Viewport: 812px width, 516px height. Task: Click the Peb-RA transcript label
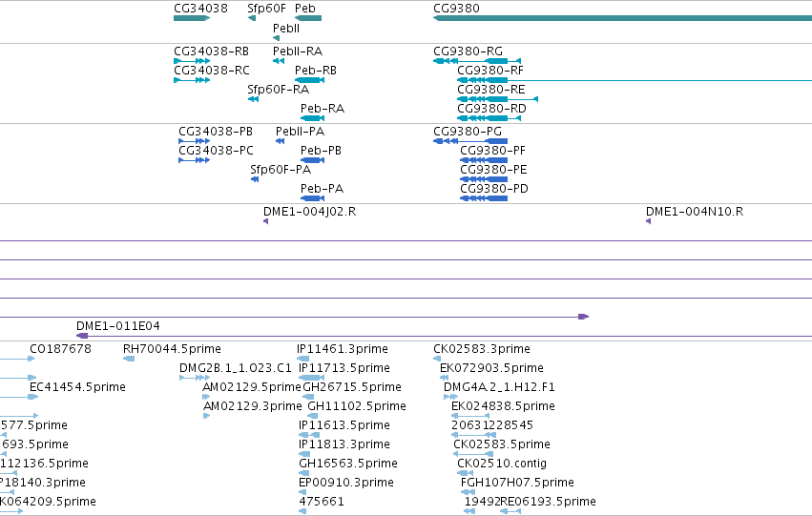click(x=323, y=109)
